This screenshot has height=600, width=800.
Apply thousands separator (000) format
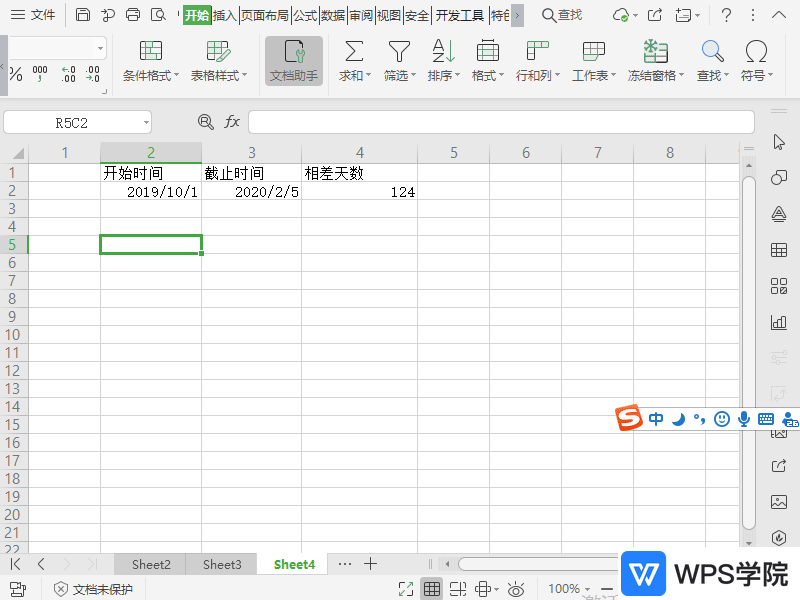(40, 74)
